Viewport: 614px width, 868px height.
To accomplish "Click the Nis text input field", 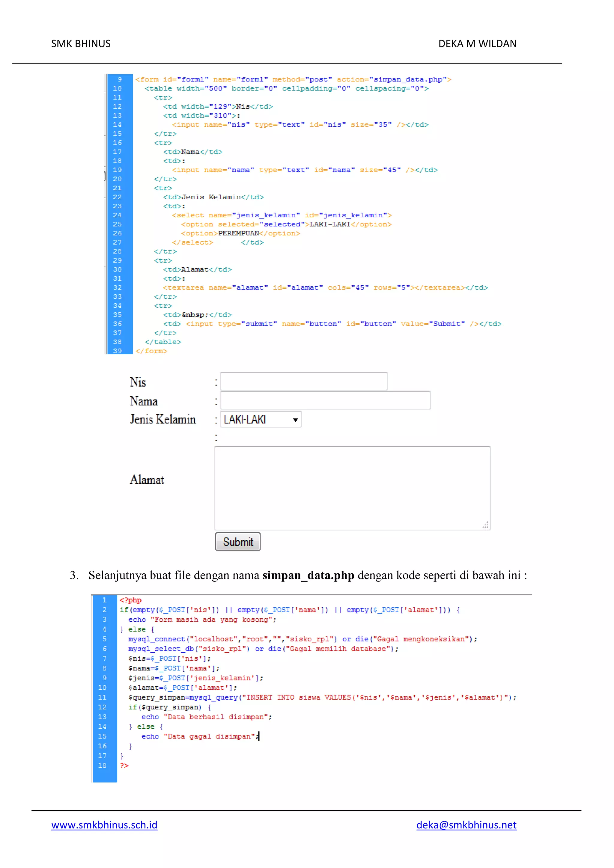I will (x=304, y=381).
